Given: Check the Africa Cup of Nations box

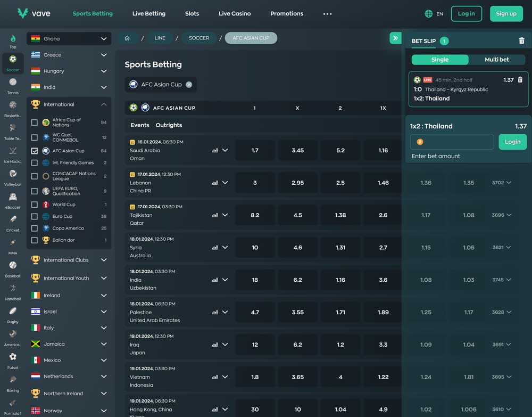Looking at the screenshot, I should click(34, 122).
